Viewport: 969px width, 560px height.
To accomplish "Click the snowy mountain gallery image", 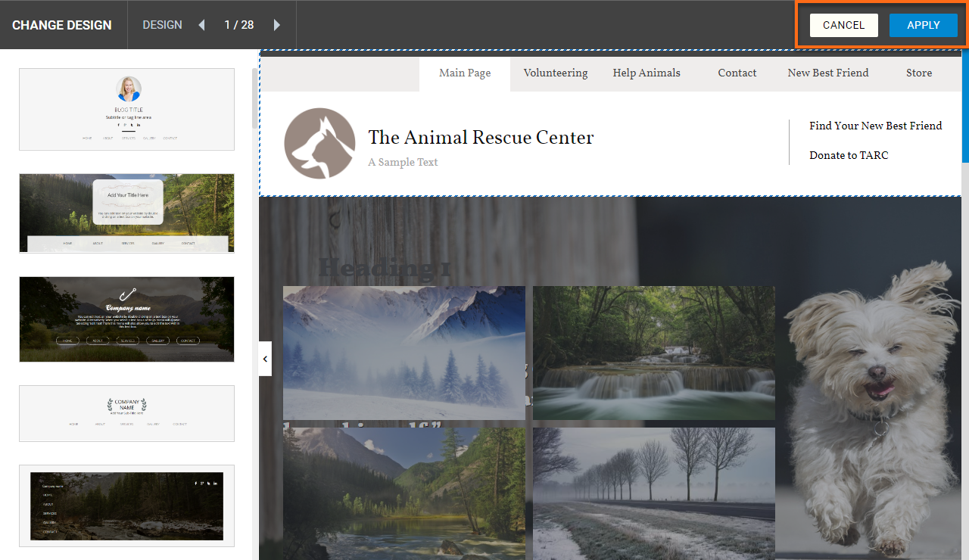I will 403,353.
